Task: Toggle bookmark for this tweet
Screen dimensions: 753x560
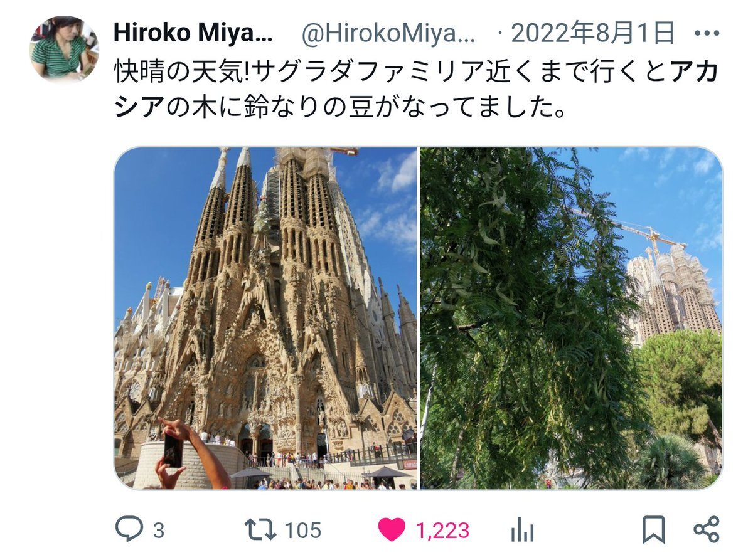Action: 653,530
